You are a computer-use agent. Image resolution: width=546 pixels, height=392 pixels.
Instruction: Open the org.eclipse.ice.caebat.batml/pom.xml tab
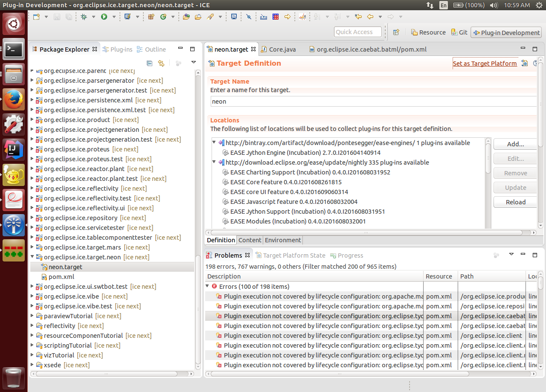click(368, 49)
